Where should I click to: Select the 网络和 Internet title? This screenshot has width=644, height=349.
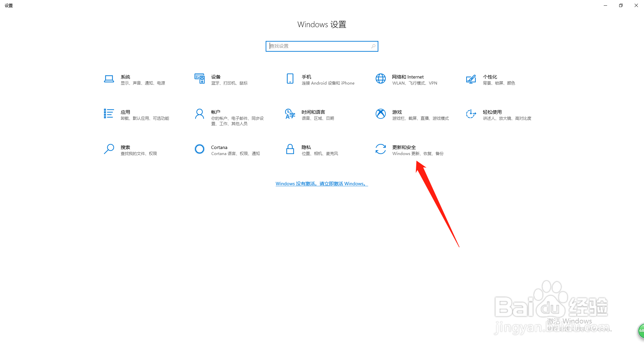point(408,77)
